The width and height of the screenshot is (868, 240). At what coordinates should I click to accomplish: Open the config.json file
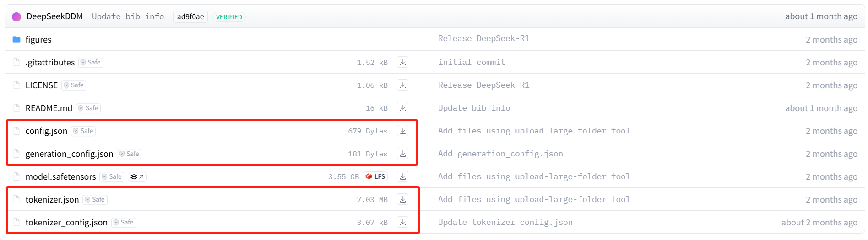click(46, 131)
